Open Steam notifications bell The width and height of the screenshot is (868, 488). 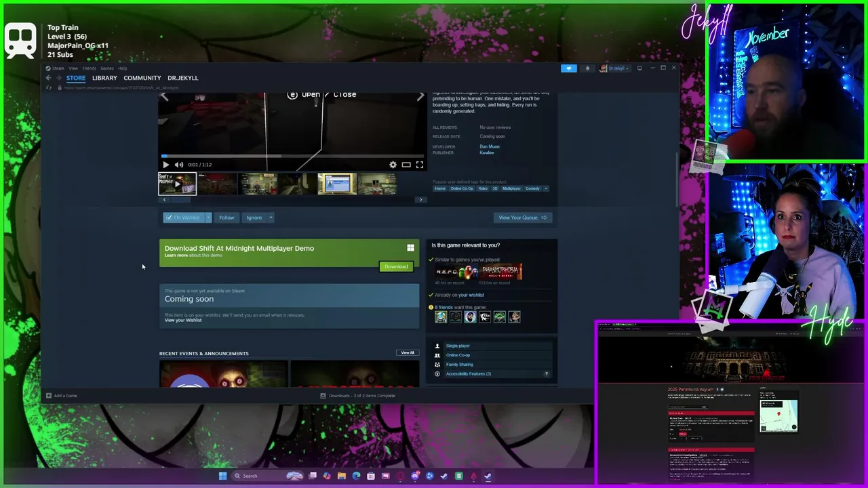tap(587, 68)
